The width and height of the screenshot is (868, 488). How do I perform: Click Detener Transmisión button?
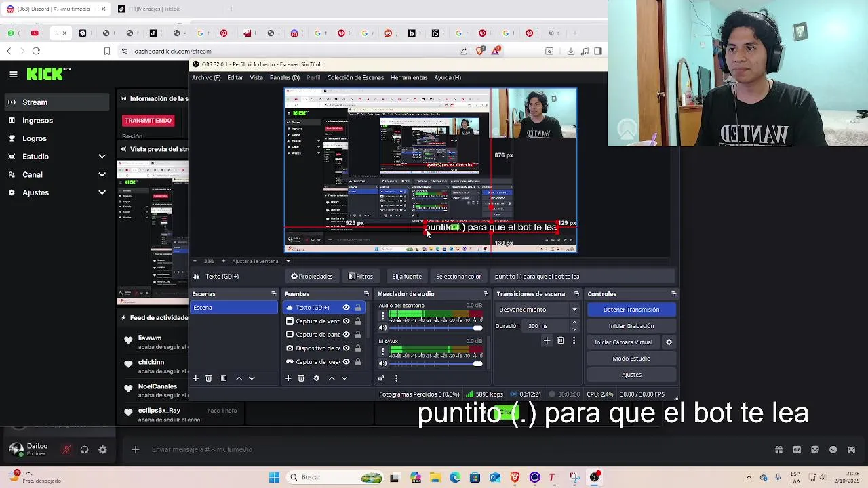631,310
